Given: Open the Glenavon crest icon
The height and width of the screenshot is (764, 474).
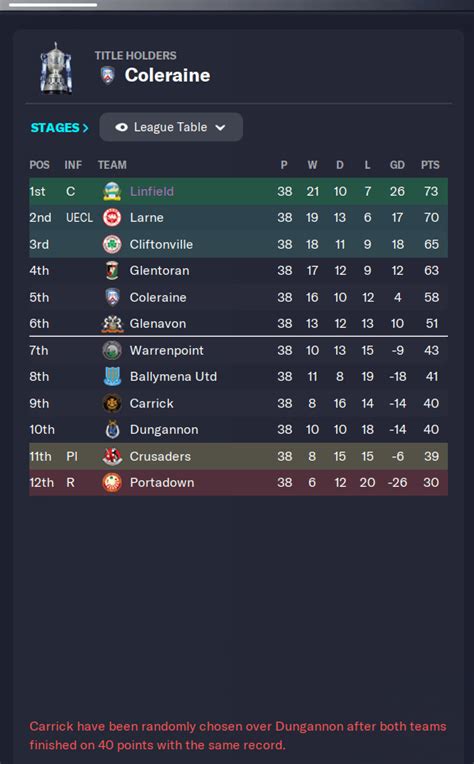Looking at the screenshot, I should (112, 324).
